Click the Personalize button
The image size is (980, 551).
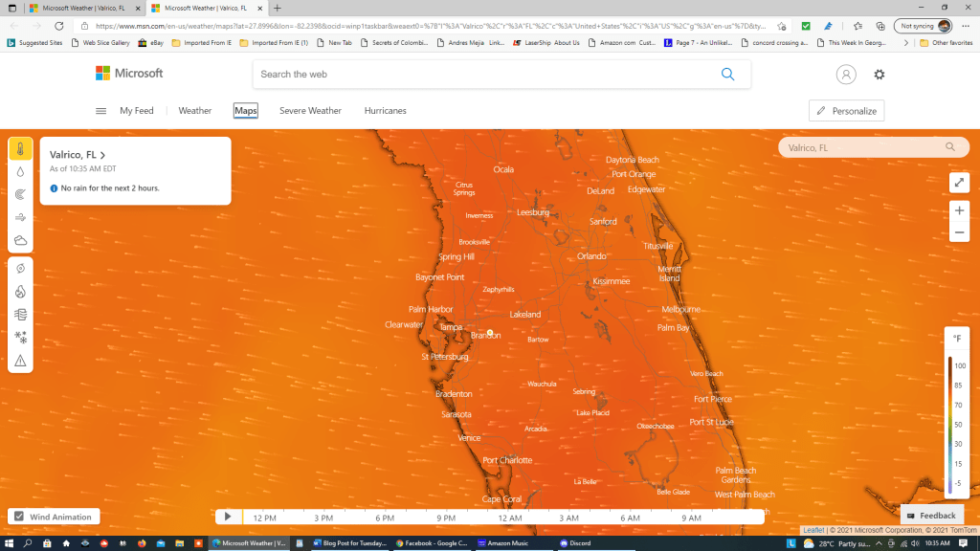(846, 111)
